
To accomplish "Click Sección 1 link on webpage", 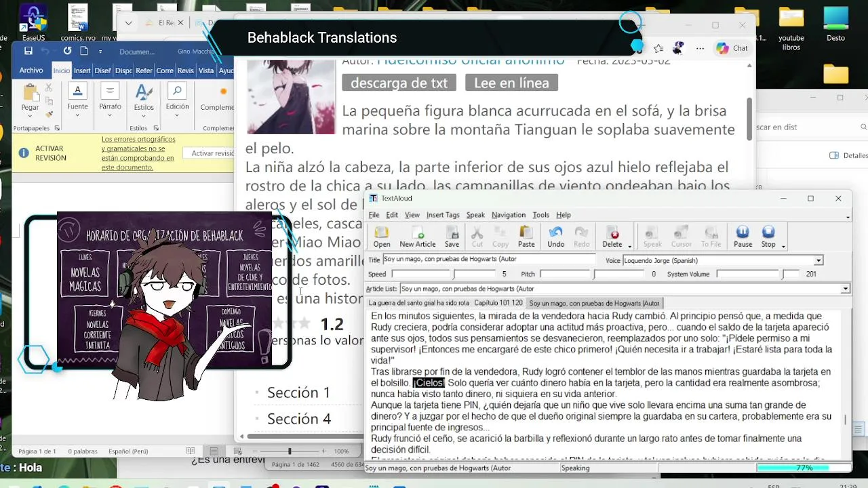I will point(298,392).
